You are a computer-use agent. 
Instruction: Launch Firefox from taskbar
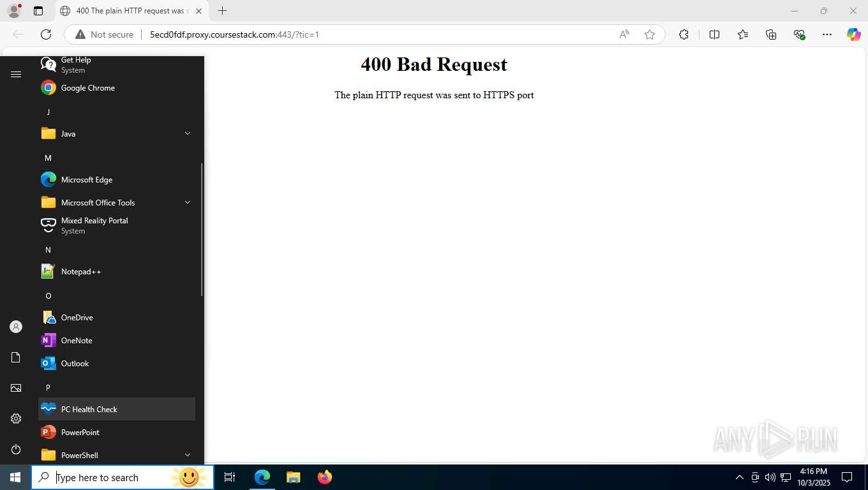pyautogui.click(x=324, y=477)
